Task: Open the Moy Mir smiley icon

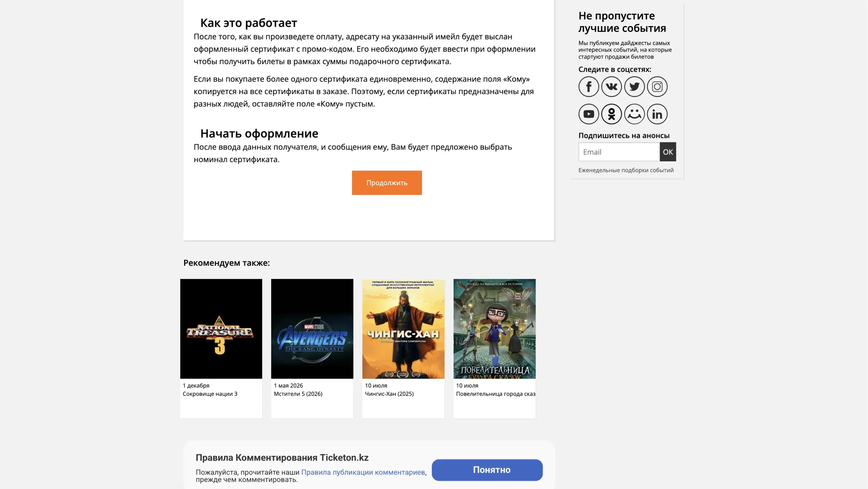Action: pos(634,114)
